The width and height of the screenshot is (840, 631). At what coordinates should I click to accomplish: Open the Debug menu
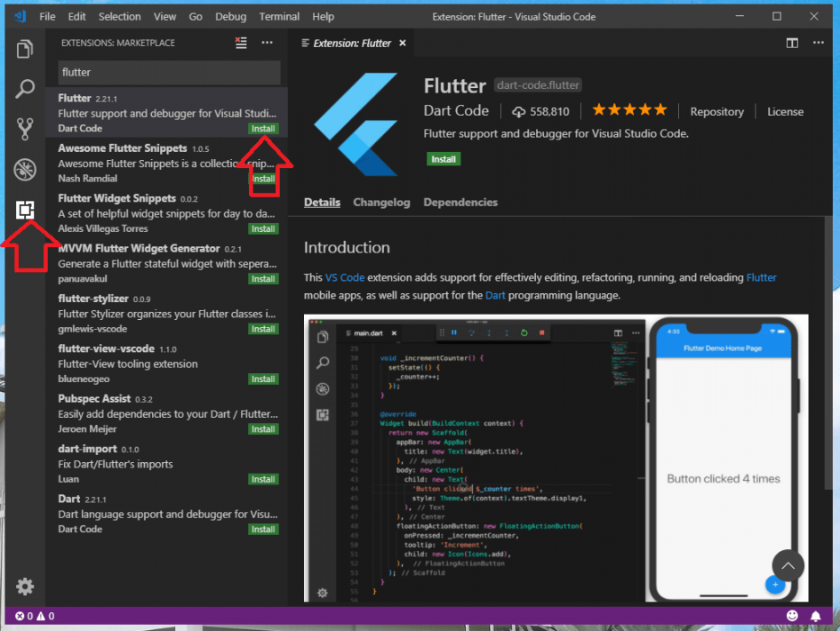tap(231, 17)
